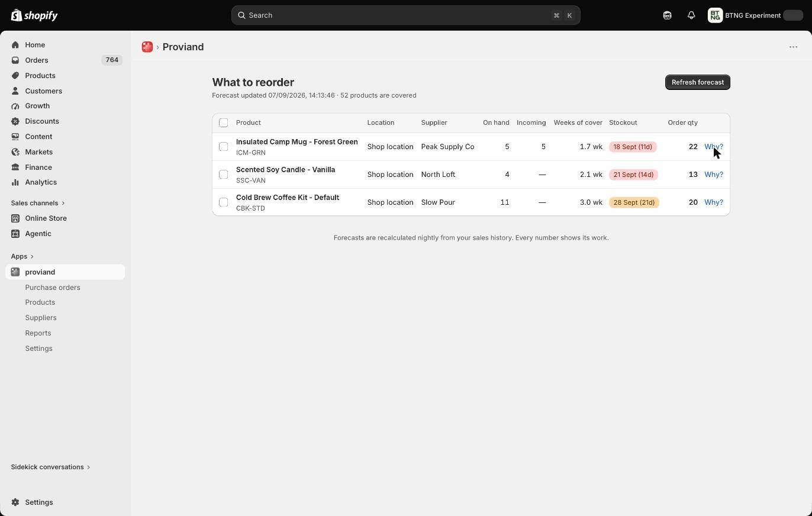Click the Finance icon in sidebar

point(15,167)
